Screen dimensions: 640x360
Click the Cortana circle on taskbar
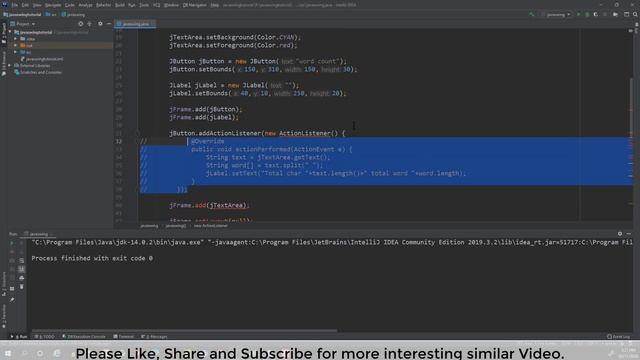(x=40, y=353)
